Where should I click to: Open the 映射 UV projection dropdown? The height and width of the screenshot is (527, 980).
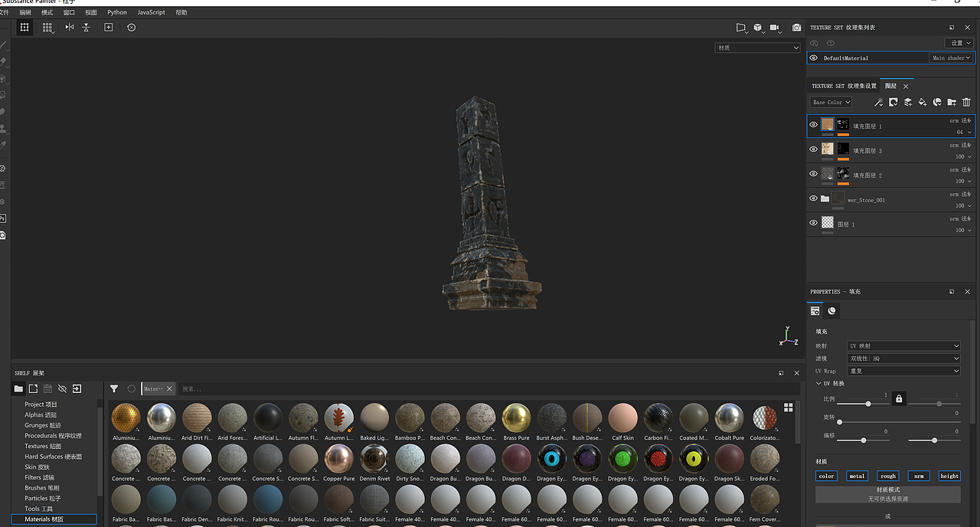coord(903,346)
